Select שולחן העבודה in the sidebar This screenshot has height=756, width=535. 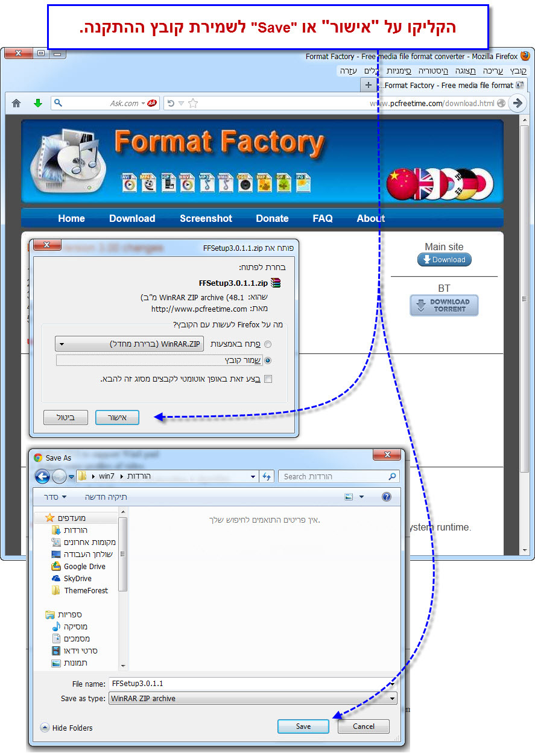pyautogui.click(x=81, y=554)
